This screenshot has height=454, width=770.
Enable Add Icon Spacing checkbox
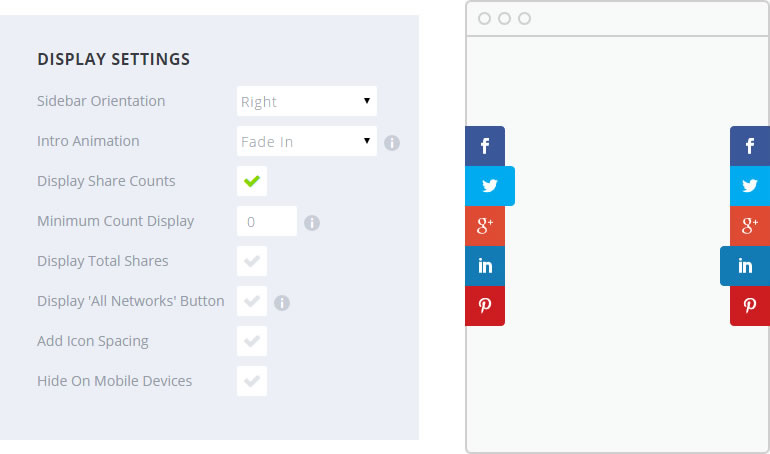click(x=252, y=341)
